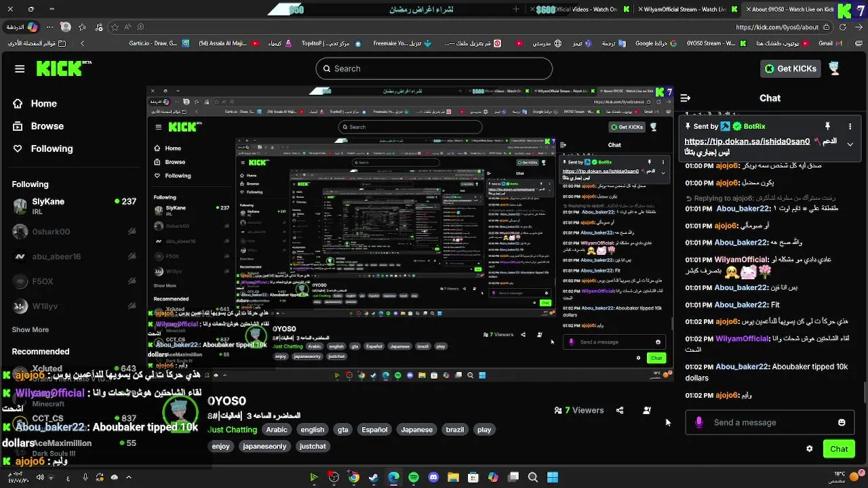
Task: Open the Edge Copilot icon in toolbar
Action: (x=32, y=27)
